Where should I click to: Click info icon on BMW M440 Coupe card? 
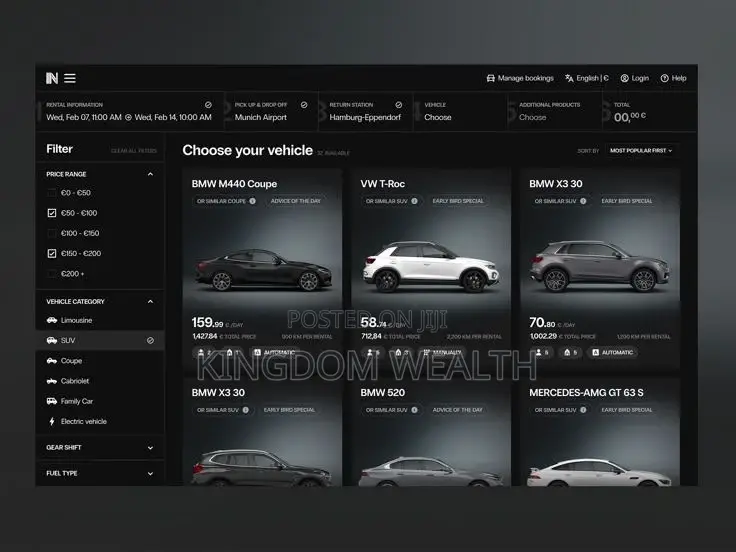[x=253, y=201]
